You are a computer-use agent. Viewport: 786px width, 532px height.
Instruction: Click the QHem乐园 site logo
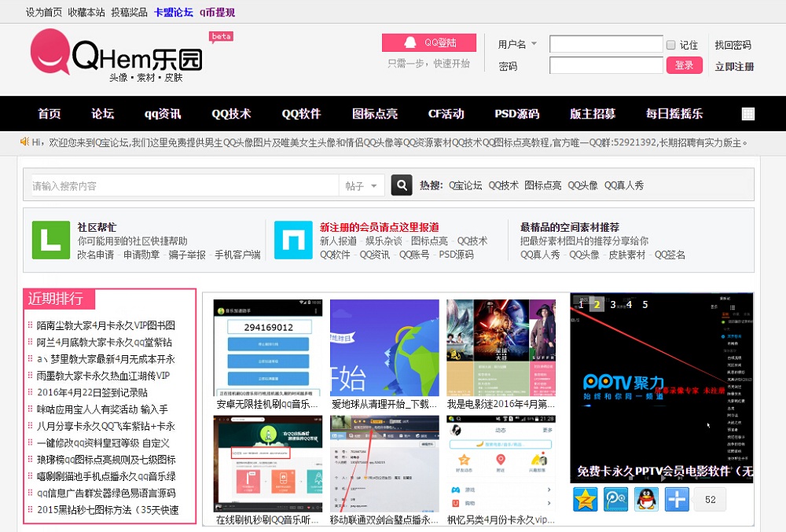(x=116, y=55)
